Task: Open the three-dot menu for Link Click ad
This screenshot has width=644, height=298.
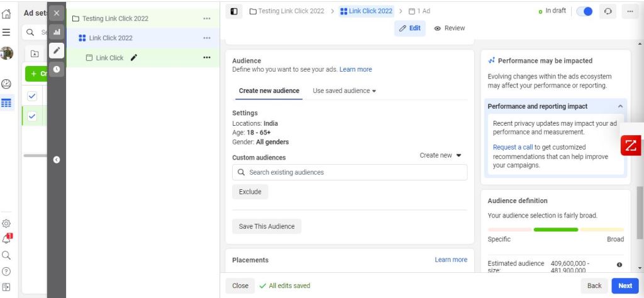Action: [x=206, y=58]
